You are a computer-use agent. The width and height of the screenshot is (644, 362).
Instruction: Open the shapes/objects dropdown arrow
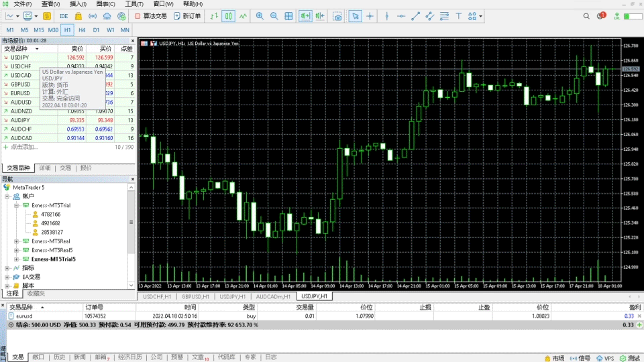[481, 15]
